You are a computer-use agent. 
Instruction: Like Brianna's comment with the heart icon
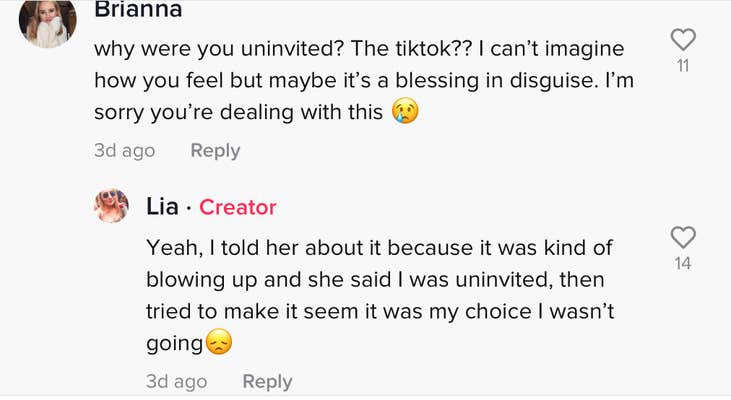pyautogui.click(x=683, y=40)
